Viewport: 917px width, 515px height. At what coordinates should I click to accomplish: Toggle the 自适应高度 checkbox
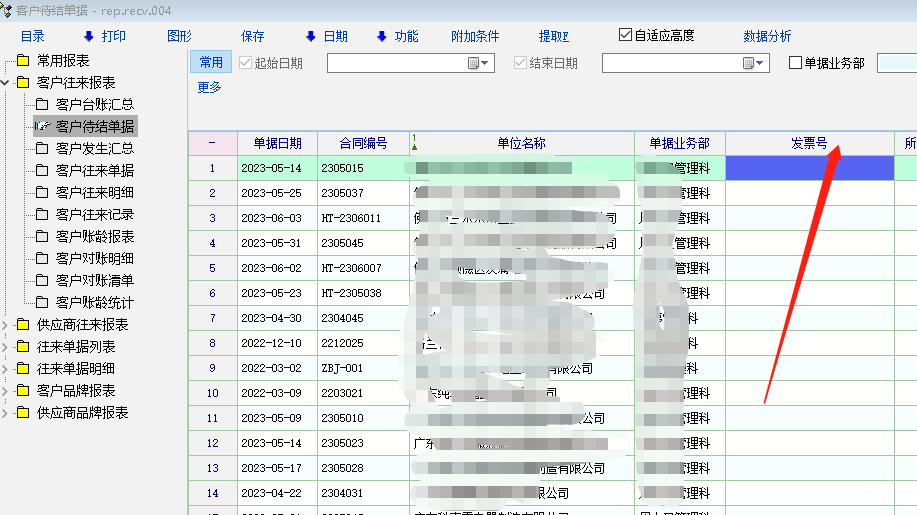point(626,35)
